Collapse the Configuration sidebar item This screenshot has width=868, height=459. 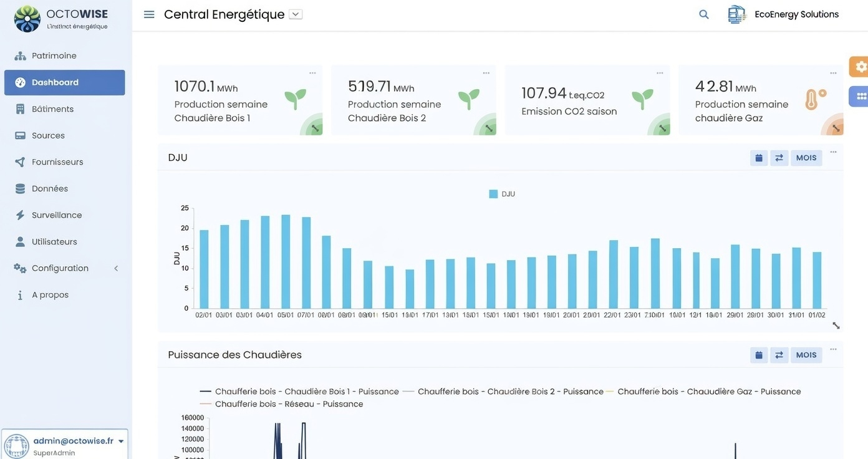(115, 268)
